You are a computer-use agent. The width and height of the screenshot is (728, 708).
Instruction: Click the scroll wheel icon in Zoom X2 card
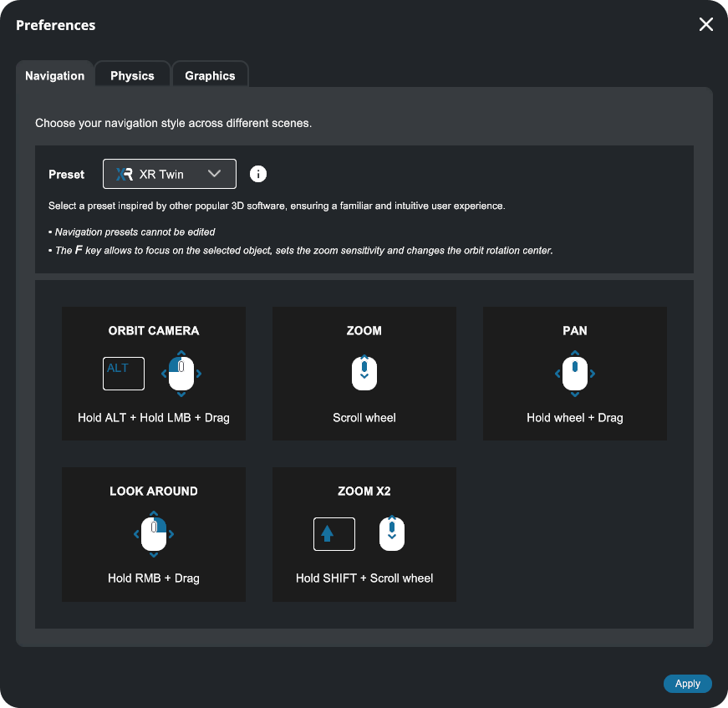[x=391, y=533]
